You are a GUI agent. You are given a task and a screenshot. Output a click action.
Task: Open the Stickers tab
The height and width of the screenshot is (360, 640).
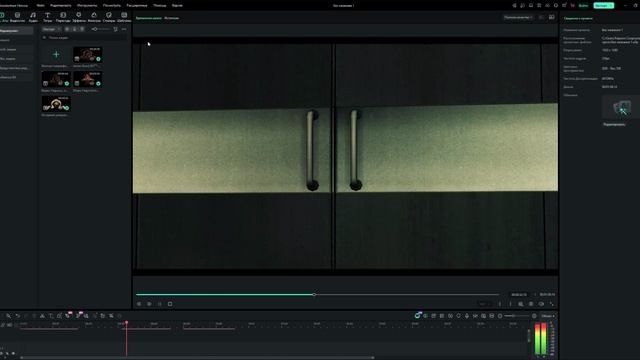click(109, 17)
